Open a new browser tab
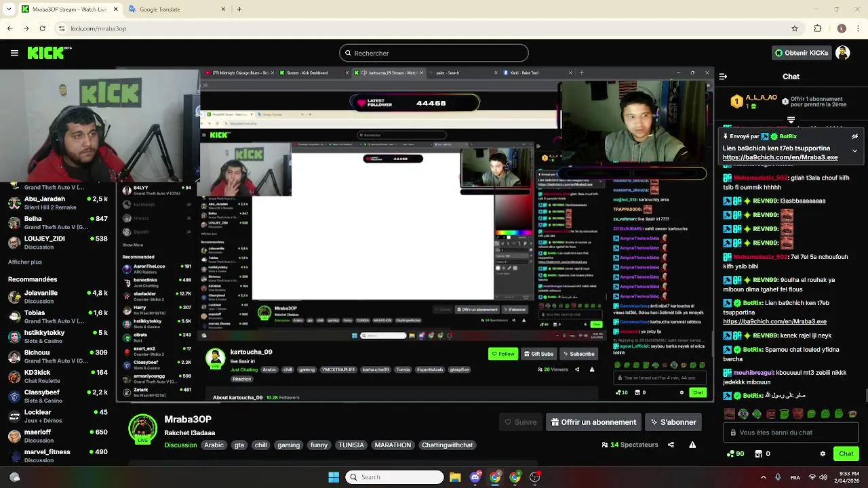868x488 pixels. point(239,9)
